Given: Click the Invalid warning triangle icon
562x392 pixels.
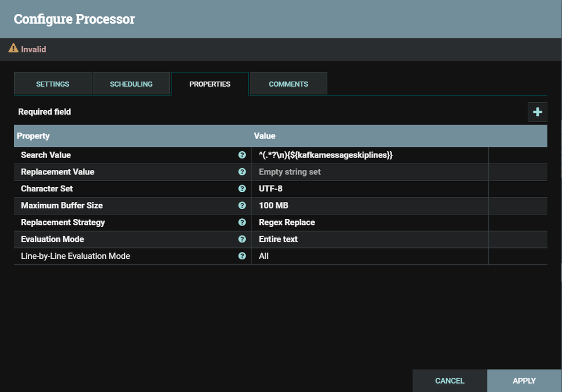Looking at the screenshot, I should (14, 49).
